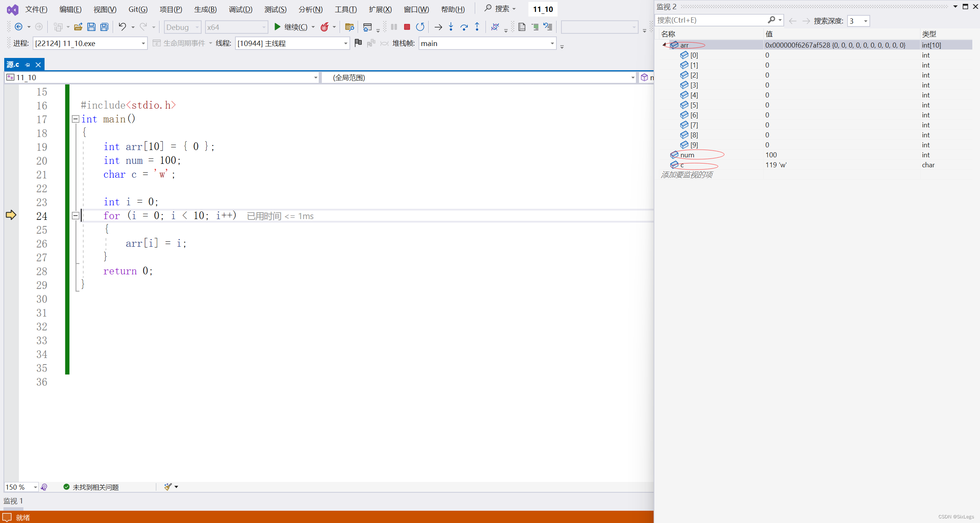Screen dimensions: 980x523
Task: Stop debugging with the red square icon
Action: [x=407, y=27]
